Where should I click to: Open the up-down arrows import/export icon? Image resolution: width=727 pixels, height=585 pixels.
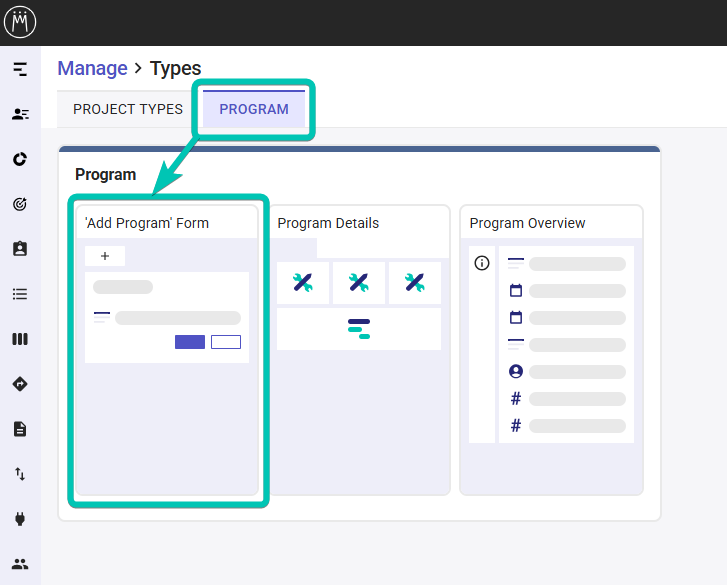pos(20,474)
